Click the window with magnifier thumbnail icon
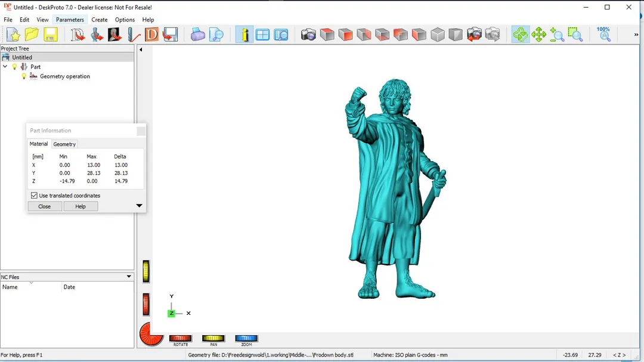 coord(281,35)
